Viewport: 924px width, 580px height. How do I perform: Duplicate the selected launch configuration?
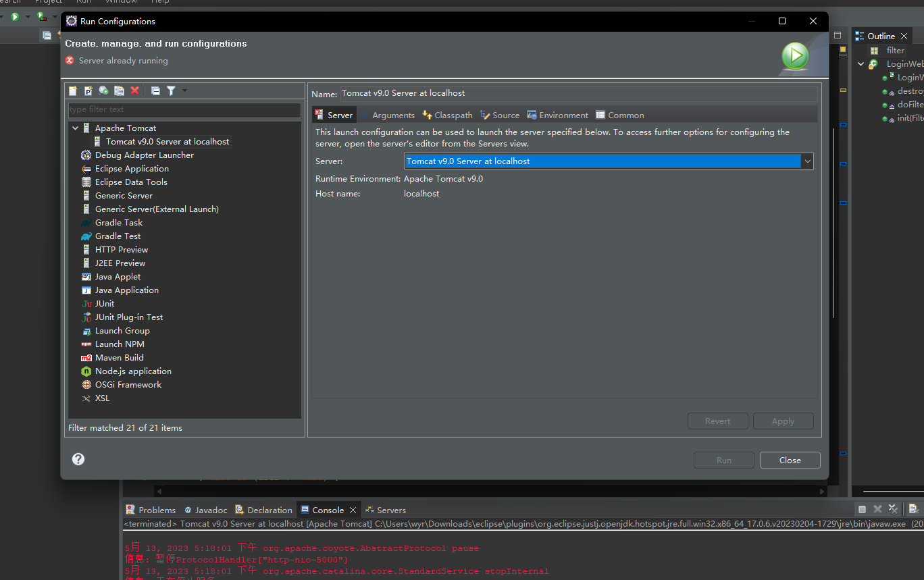tap(119, 90)
